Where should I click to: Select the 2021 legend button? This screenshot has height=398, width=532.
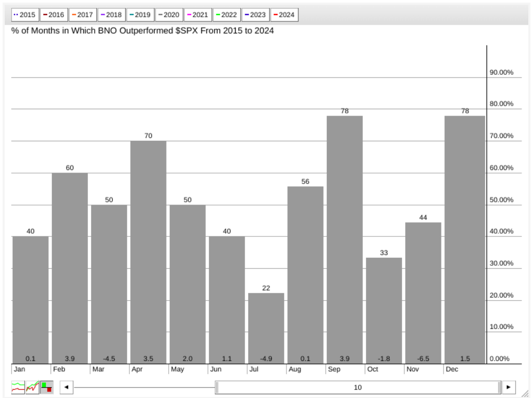tap(197, 15)
